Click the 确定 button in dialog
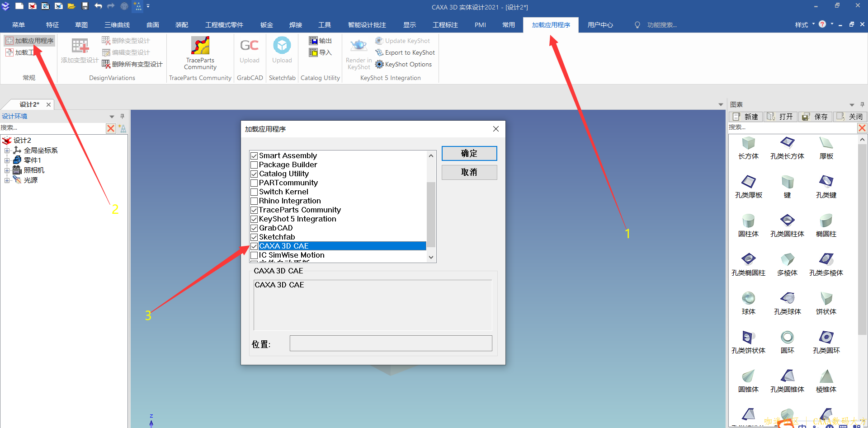 [469, 154]
